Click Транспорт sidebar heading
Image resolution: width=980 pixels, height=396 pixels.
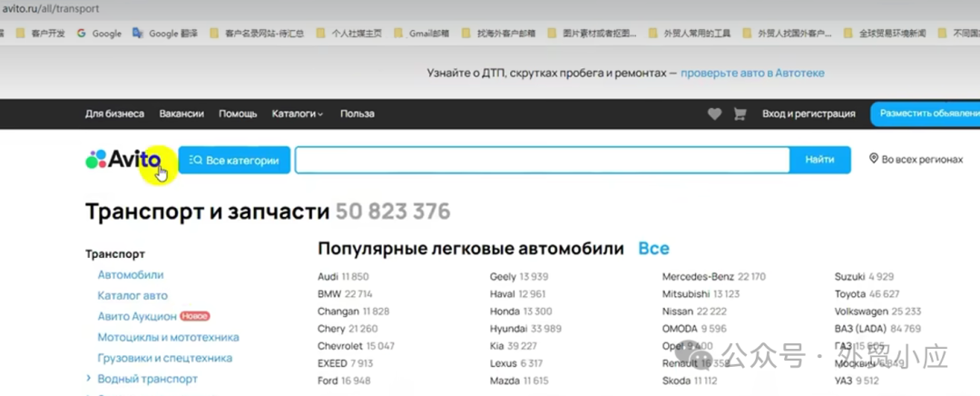(115, 254)
